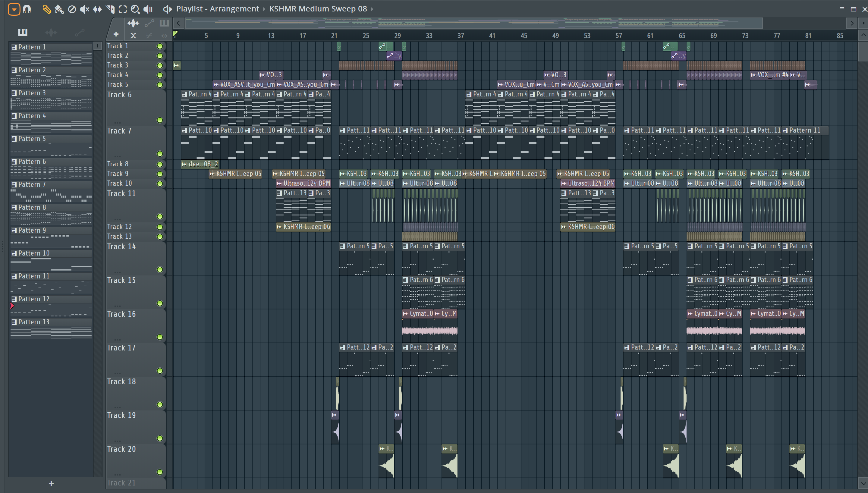The width and height of the screenshot is (868, 493).
Task: Select the Mute tool
Action: tap(84, 9)
